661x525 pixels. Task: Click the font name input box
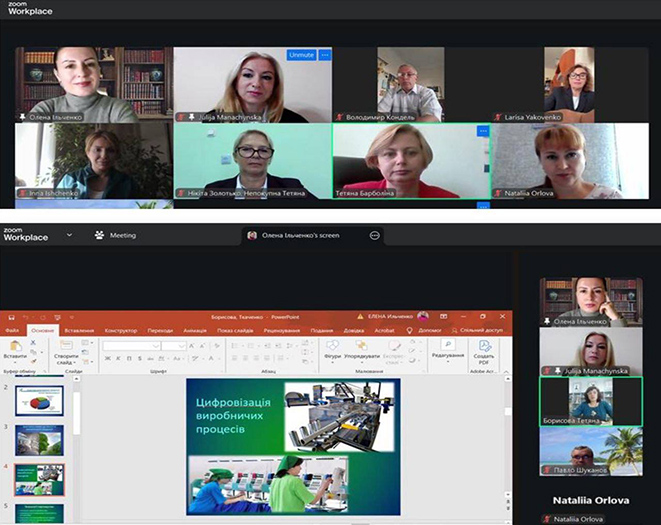[x=130, y=346]
